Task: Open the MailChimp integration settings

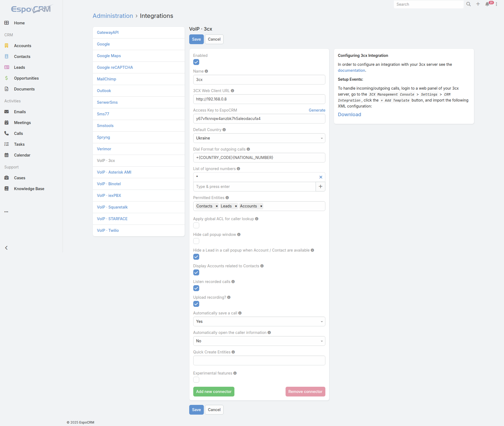Action: point(106,79)
